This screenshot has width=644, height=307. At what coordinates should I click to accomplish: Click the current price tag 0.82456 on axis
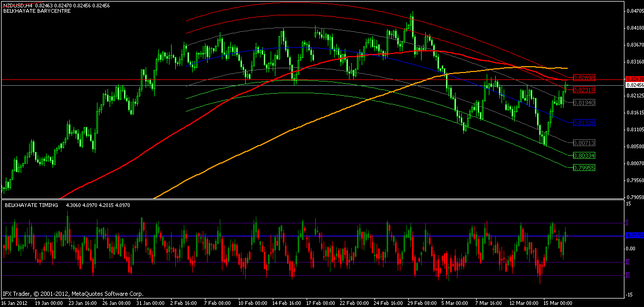634,85
